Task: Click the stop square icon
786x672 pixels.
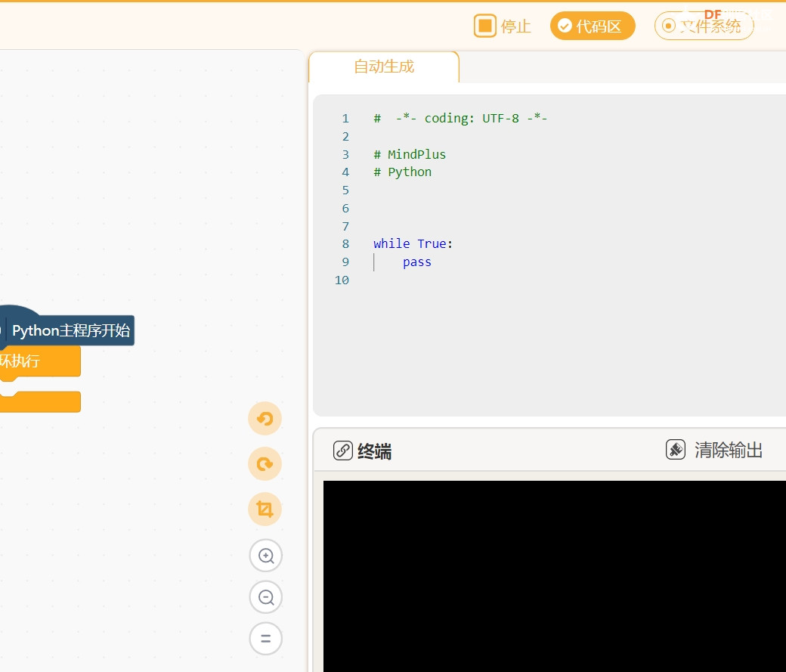Action: click(484, 26)
